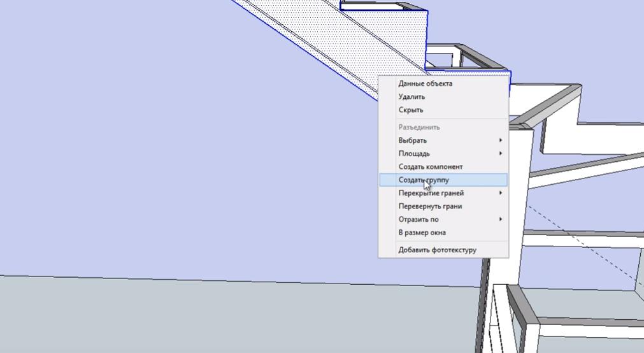Open Данные объекта from context menu
The image size is (644, 353).
[425, 83]
